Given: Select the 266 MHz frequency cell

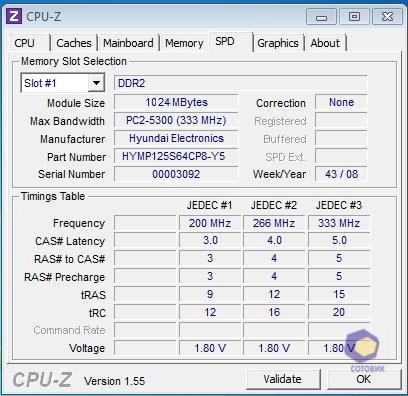Looking at the screenshot, I should pyautogui.click(x=274, y=223).
